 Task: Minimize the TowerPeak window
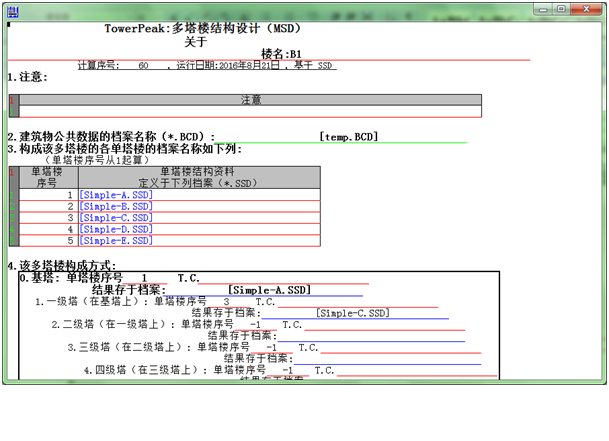pos(543,9)
